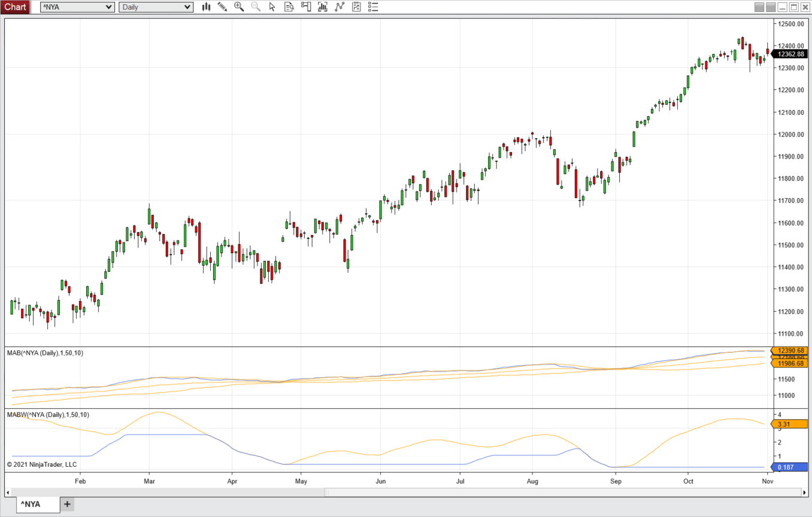
Task: Click the horizontal scrollbar right arrow
Action: point(804,492)
